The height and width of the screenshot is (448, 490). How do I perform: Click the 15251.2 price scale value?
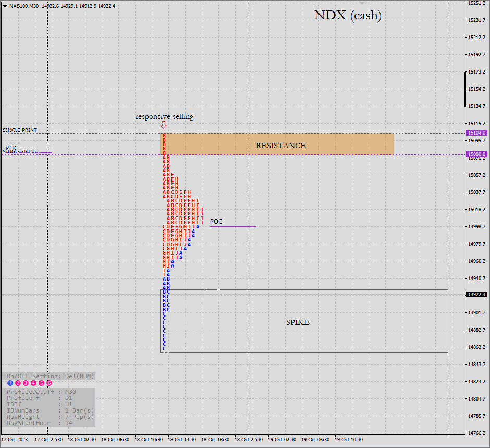pyautogui.click(x=476, y=3)
